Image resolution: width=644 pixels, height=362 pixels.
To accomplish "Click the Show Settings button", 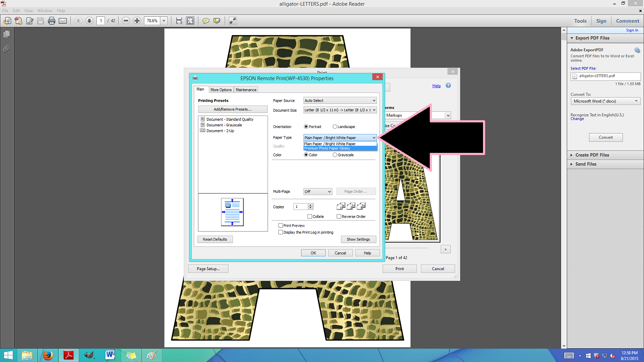I will 358,240.
